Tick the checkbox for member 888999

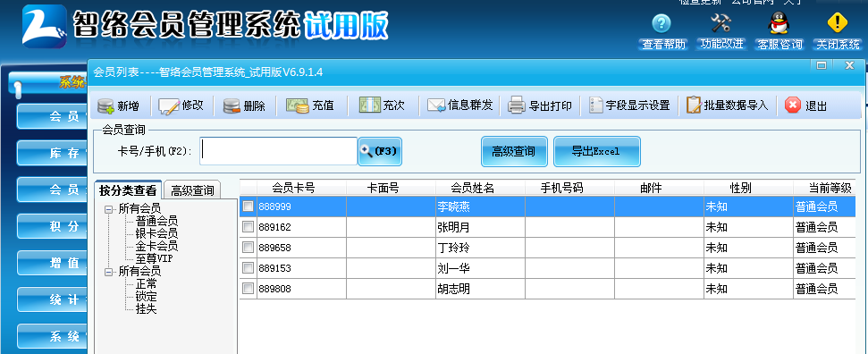(x=248, y=206)
